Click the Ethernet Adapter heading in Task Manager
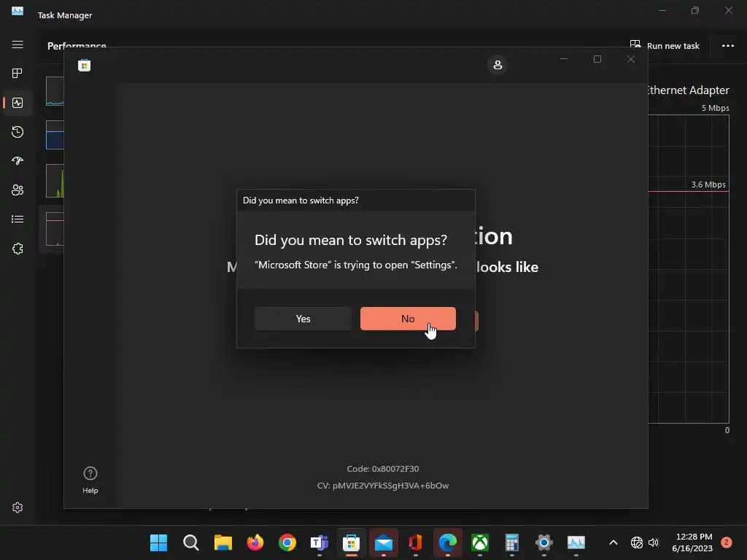Image resolution: width=747 pixels, height=560 pixels. (x=689, y=90)
